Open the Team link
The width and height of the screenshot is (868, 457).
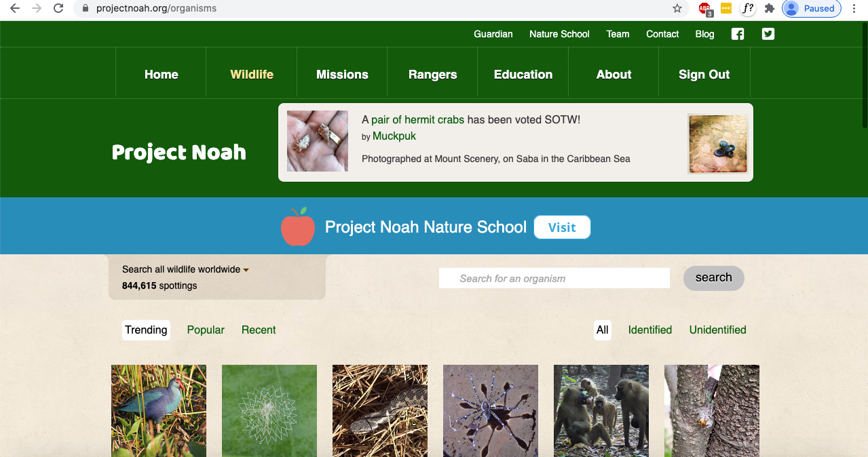618,34
